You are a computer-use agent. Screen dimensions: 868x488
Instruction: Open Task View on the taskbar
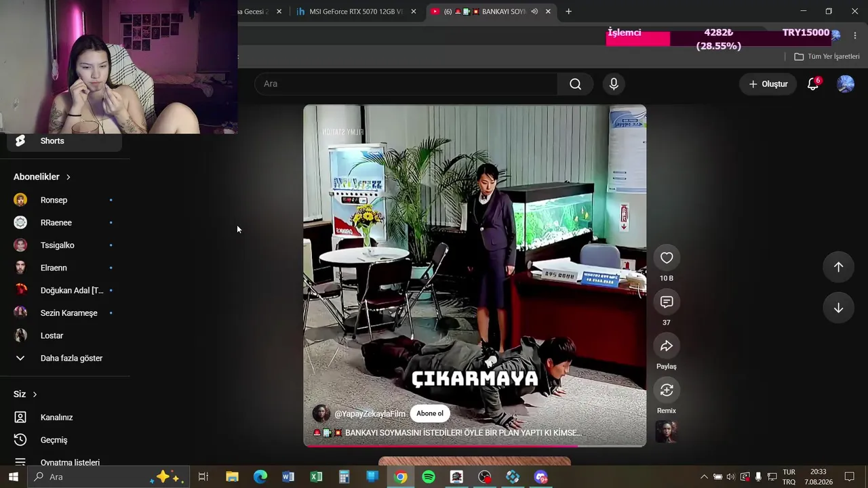click(x=203, y=477)
